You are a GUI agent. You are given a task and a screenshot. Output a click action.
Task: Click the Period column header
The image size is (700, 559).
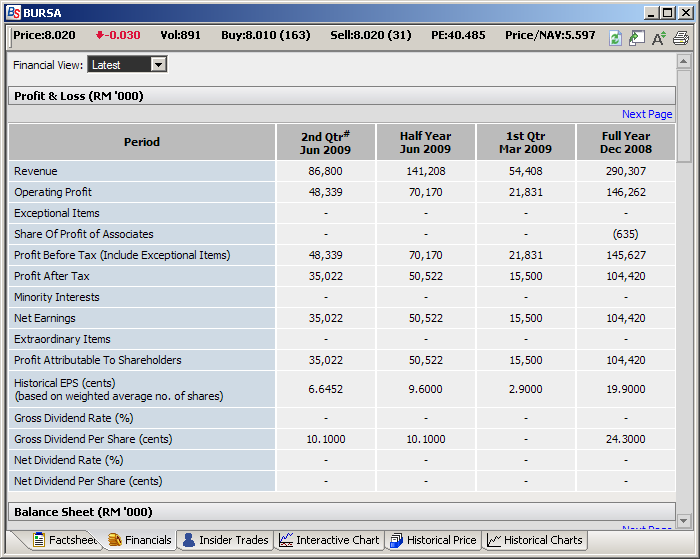(142, 142)
